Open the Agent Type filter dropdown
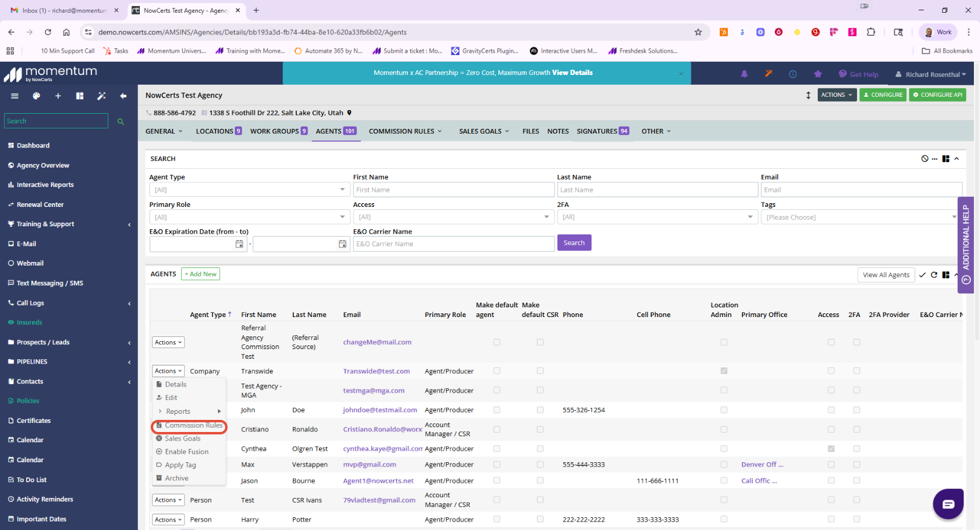The image size is (980, 530). pyautogui.click(x=249, y=190)
